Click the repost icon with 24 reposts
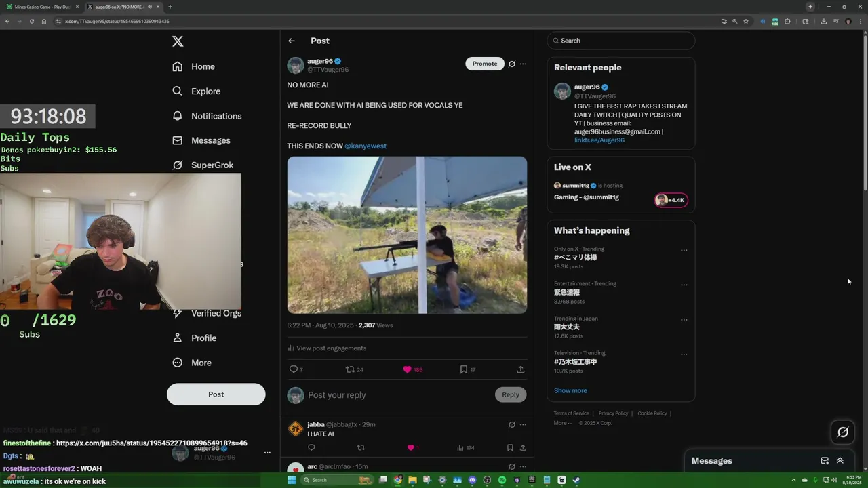The image size is (868, 488). point(355,369)
